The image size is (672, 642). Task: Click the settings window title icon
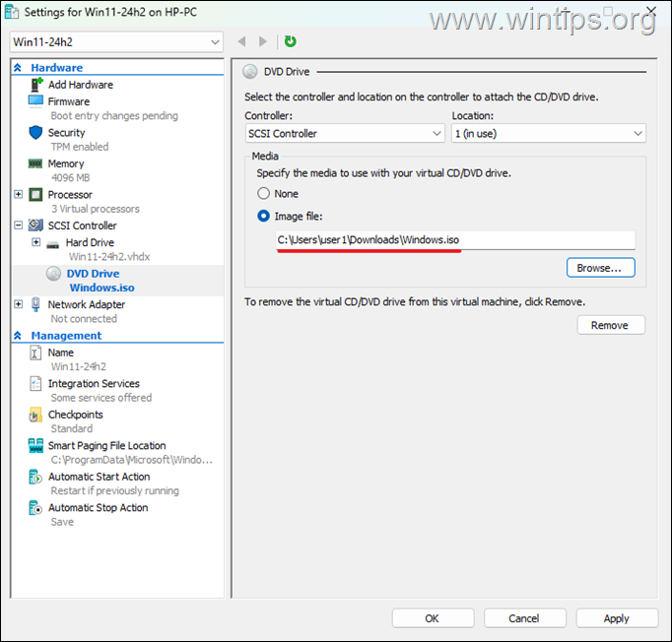[x=12, y=12]
